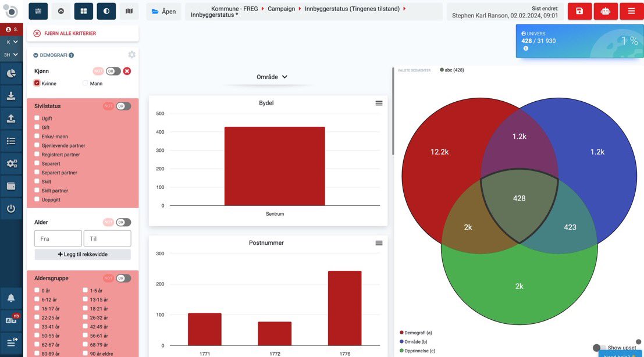Switch to grid layout view icon
The height and width of the screenshot is (357, 644).
pos(83,11)
